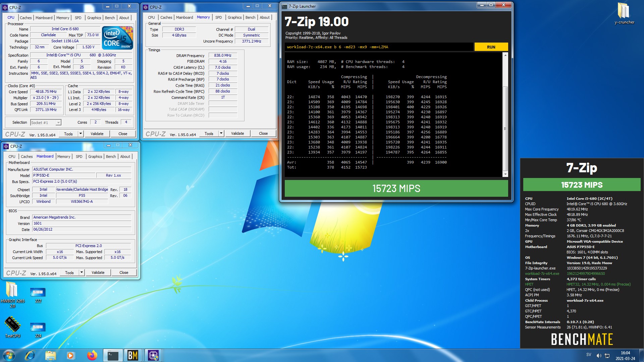Click the 7-Zip output scrollbar down arrow
The height and width of the screenshot is (362, 644).
(x=505, y=174)
